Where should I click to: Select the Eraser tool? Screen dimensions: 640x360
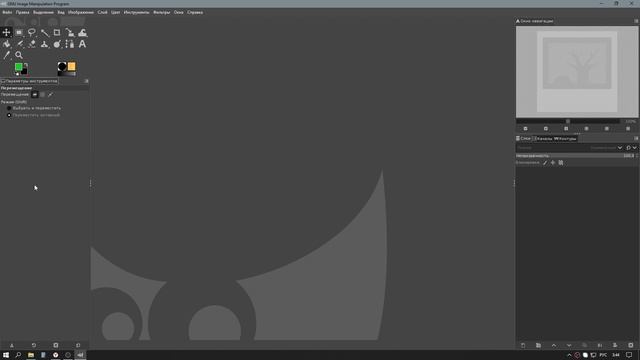31,44
